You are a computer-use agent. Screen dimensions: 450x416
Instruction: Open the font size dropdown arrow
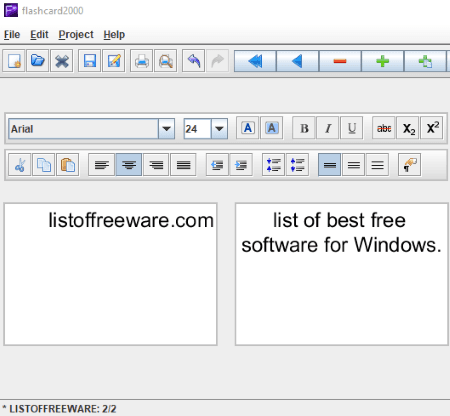click(219, 129)
